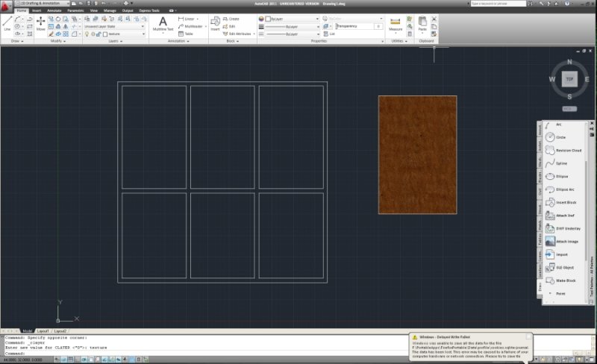Switch to the Output ribbon tab

[x=128, y=10]
